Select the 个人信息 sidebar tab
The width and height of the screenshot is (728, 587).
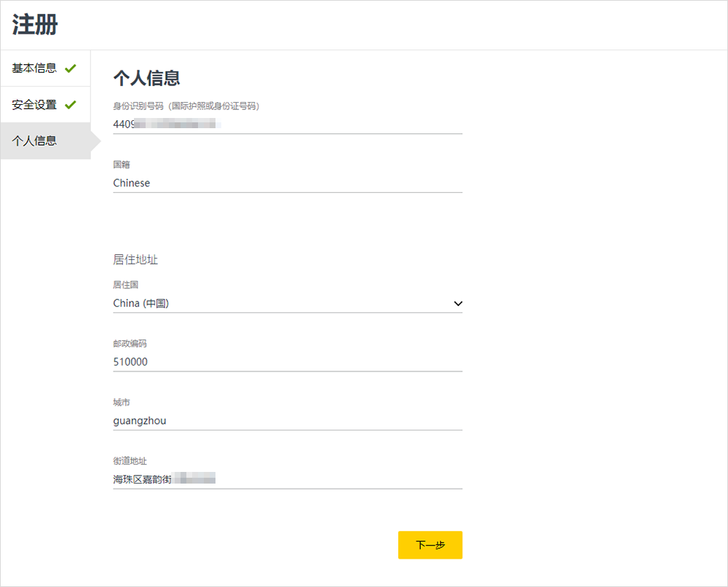(x=35, y=141)
